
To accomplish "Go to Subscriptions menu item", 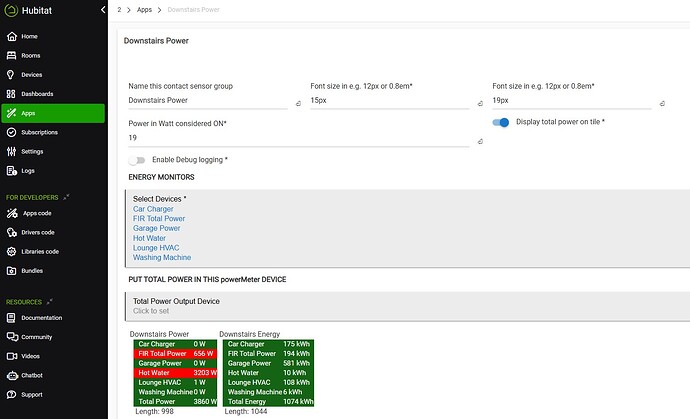I will click(40, 132).
